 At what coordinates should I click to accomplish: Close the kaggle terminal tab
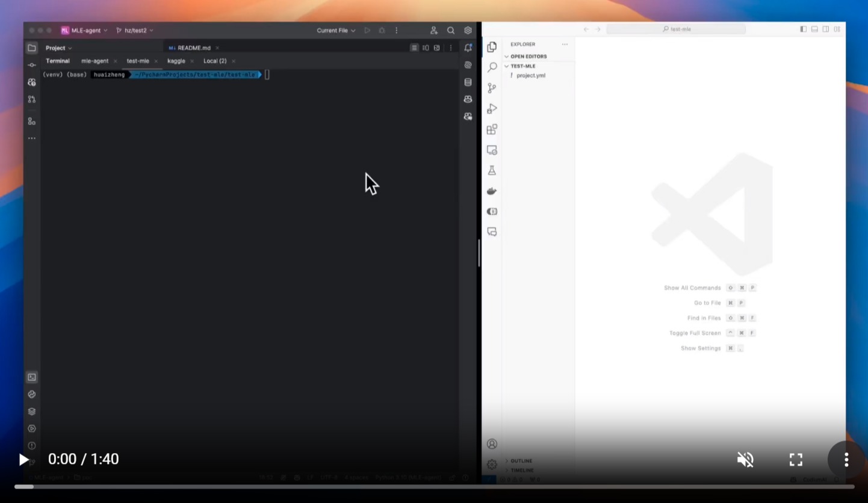pyautogui.click(x=192, y=61)
